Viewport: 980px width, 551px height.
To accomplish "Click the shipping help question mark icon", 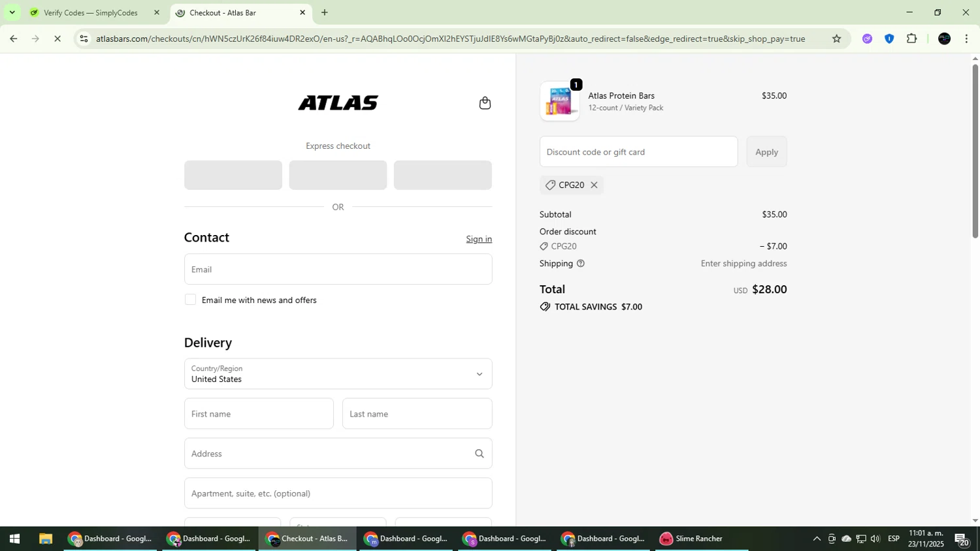I will (581, 264).
